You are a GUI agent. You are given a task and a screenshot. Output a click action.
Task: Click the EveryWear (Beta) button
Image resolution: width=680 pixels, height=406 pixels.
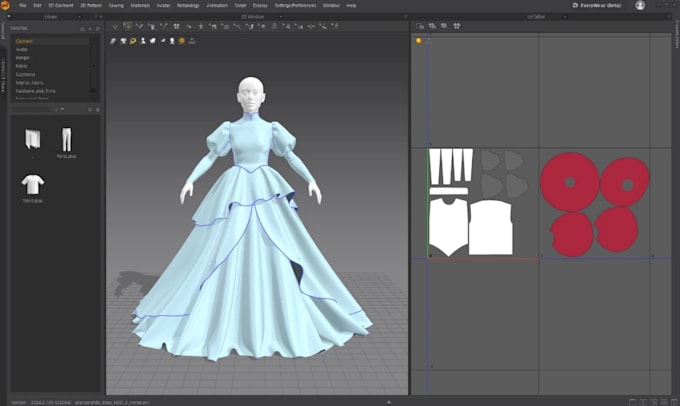pyautogui.click(x=597, y=6)
